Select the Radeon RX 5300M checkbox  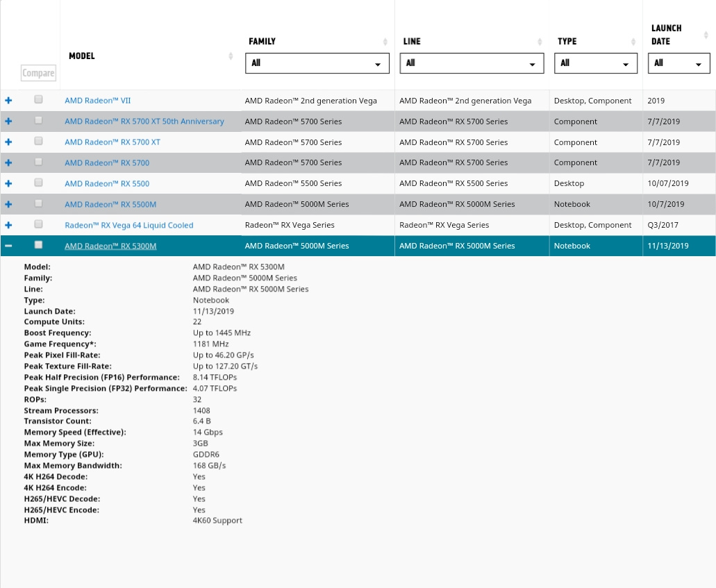tap(38, 244)
